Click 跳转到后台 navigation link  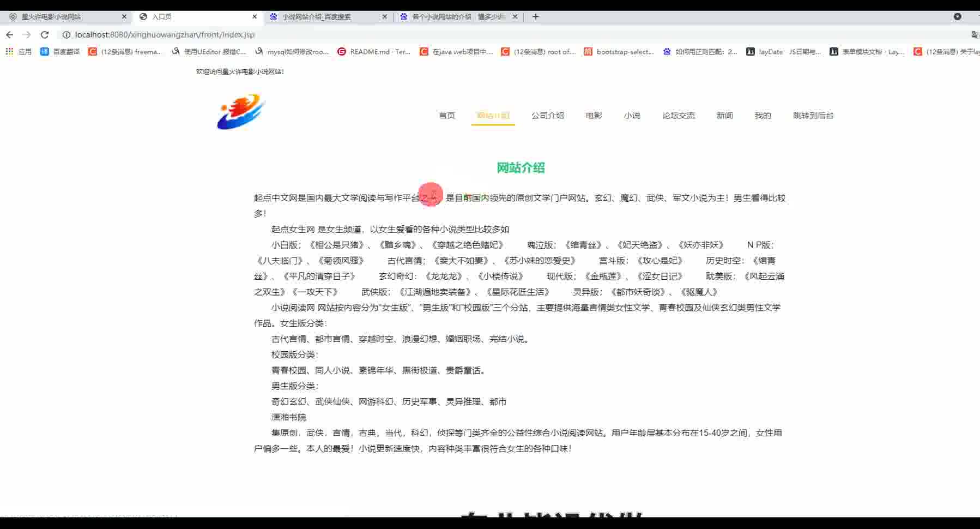[813, 115]
